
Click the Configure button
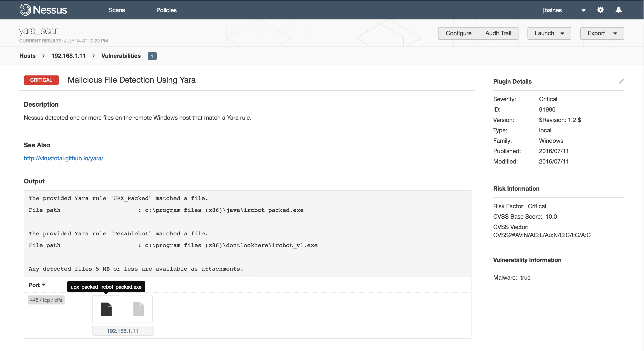click(458, 33)
